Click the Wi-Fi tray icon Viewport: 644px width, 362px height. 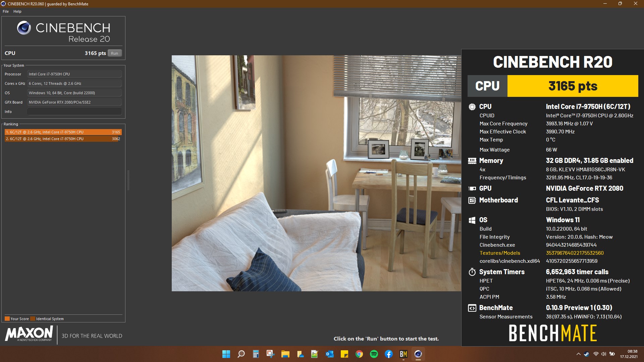tap(596, 354)
